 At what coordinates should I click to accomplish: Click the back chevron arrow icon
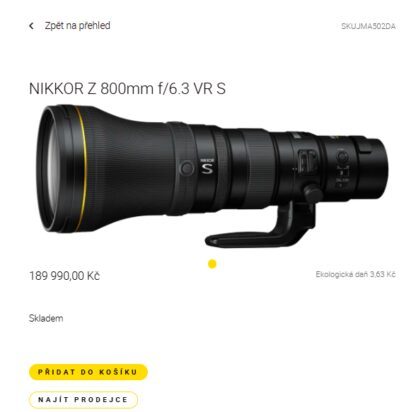tap(32, 26)
